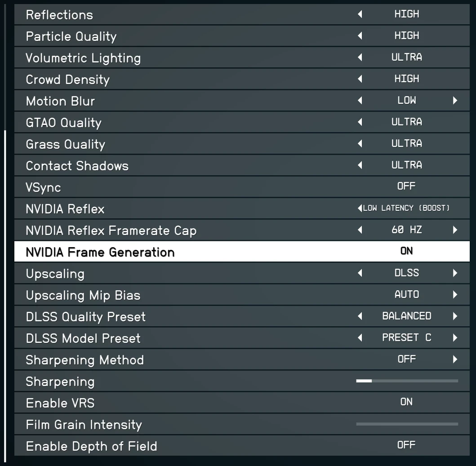Image resolution: width=476 pixels, height=466 pixels.
Task: Click the Contact Shadows label
Action: [77, 166]
